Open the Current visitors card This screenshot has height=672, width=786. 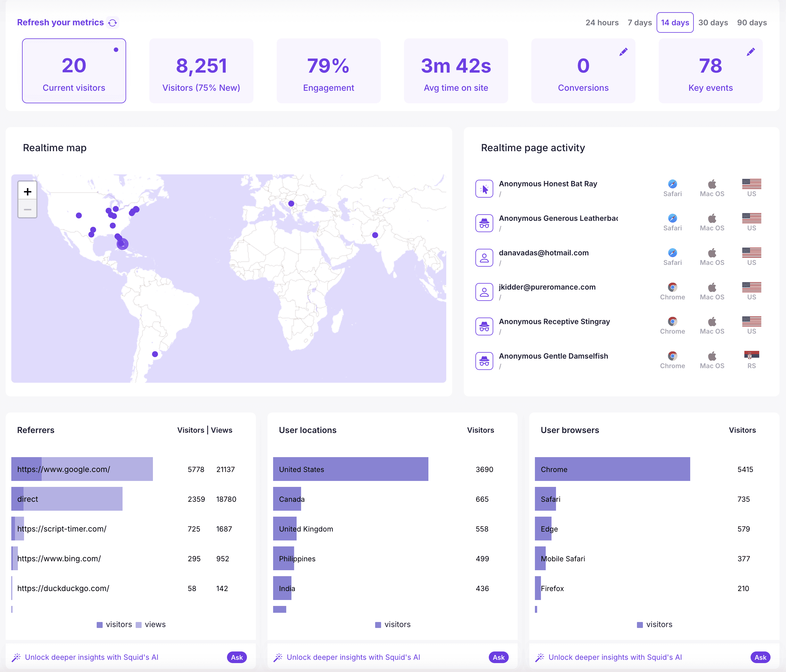[x=74, y=71]
